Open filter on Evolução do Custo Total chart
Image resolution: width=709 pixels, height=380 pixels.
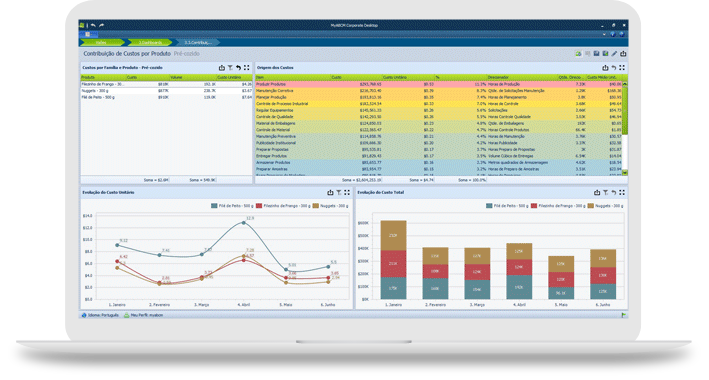click(x=605, y=193)
